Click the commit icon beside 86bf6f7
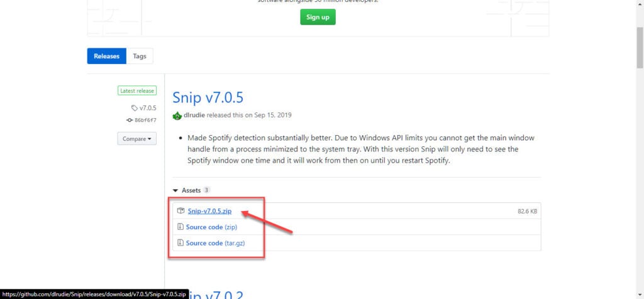 tap(130, 120)
